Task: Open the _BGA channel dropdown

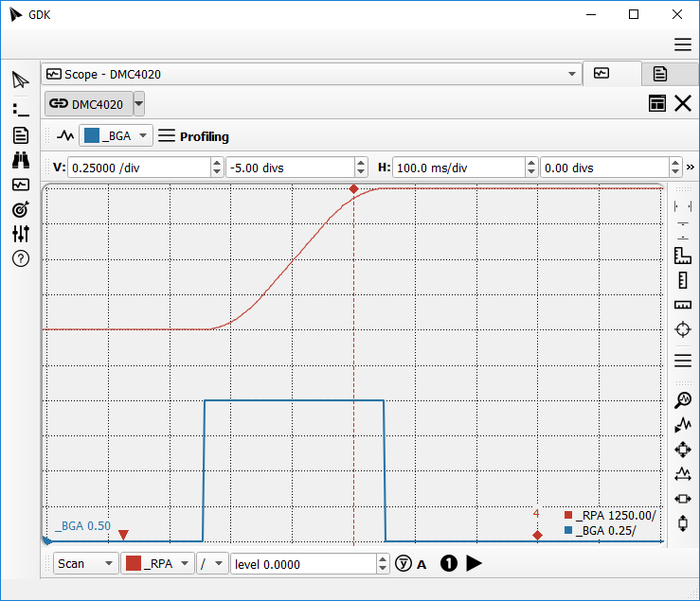Action: tap(117, 136)
